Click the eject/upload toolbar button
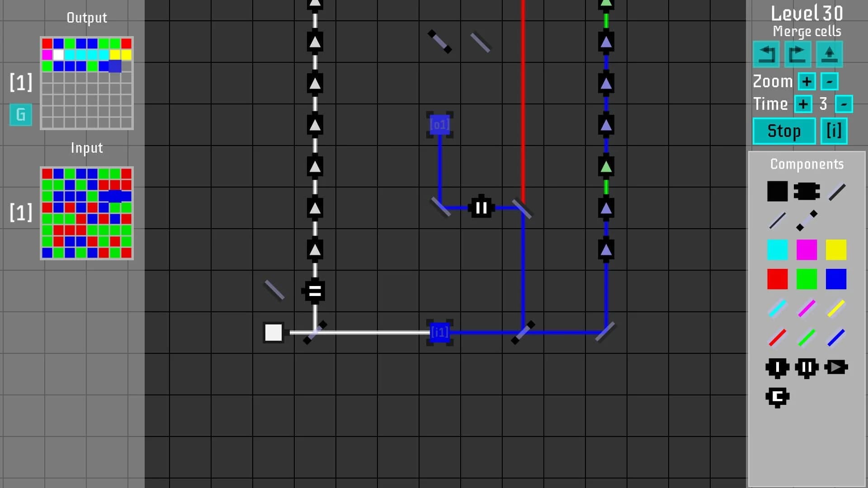The image size is (868, 488). pos(830,54)
